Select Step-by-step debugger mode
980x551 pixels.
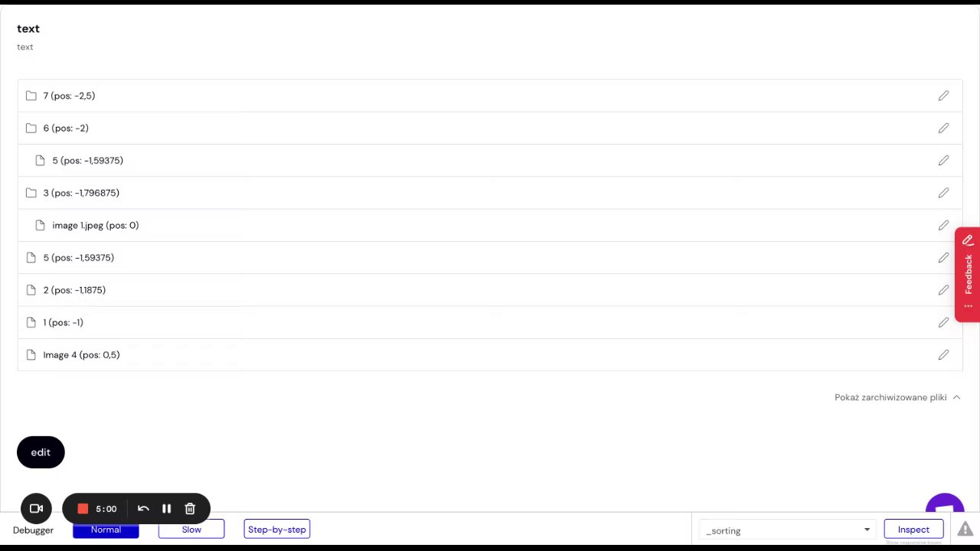(277, 530)
